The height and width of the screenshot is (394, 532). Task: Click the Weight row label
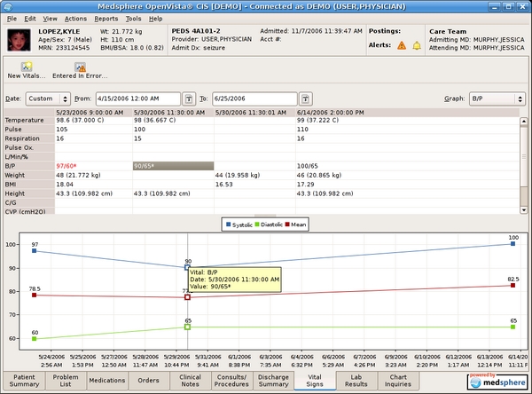pyautogui.click(x=14, y=176)
